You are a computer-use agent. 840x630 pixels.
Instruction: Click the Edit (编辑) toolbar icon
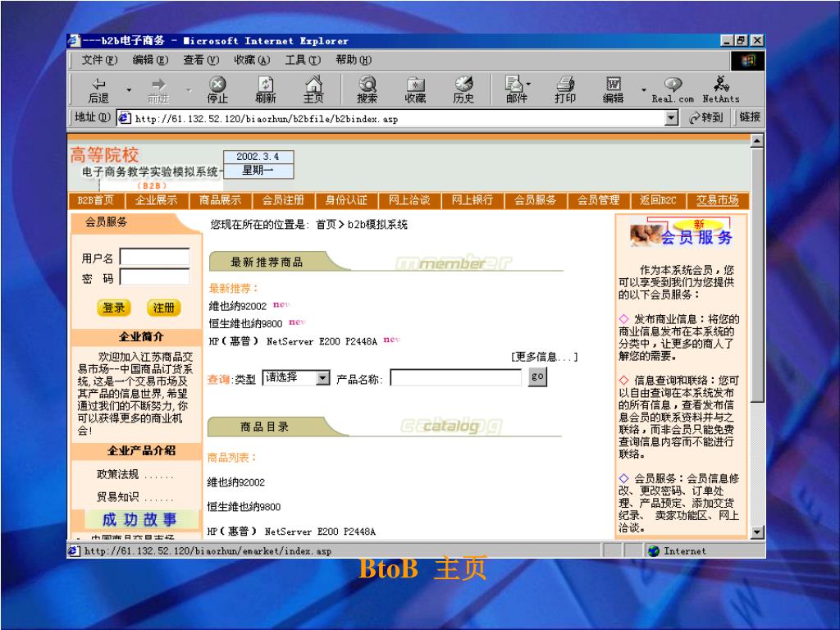[614, 89]
